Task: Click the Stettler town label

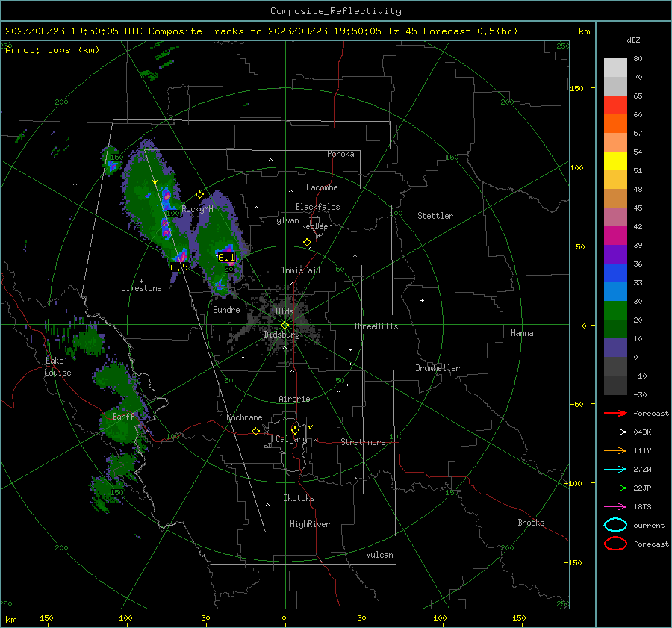Action: point(435,216)
